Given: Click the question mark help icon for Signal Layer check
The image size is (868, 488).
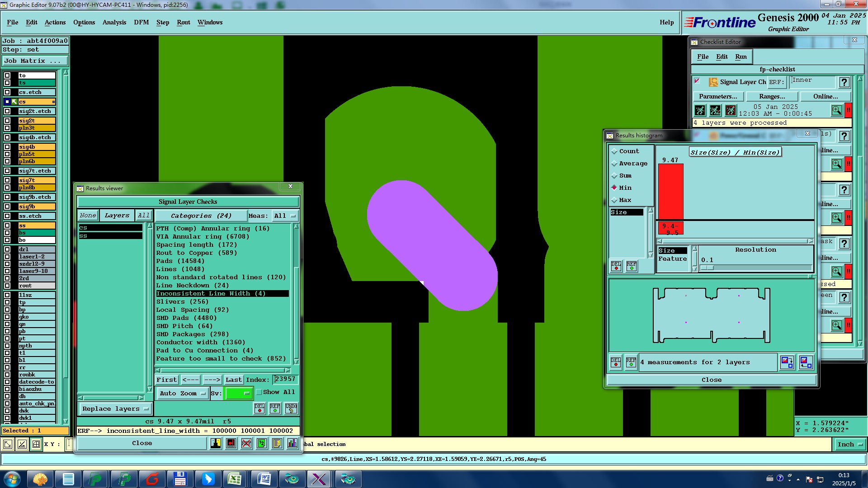Looking at the screenshot, I should tap(844, 82).
